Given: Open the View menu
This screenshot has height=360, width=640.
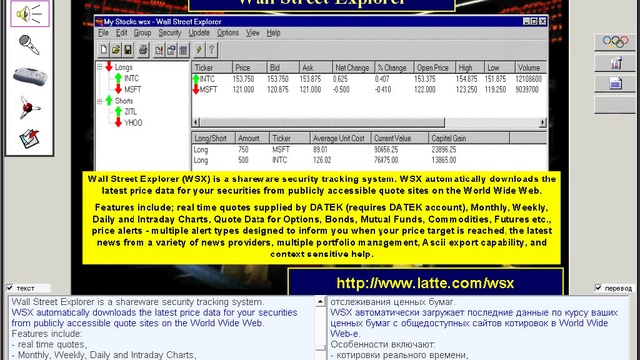Looking at the screenshot, I should 253,33.
